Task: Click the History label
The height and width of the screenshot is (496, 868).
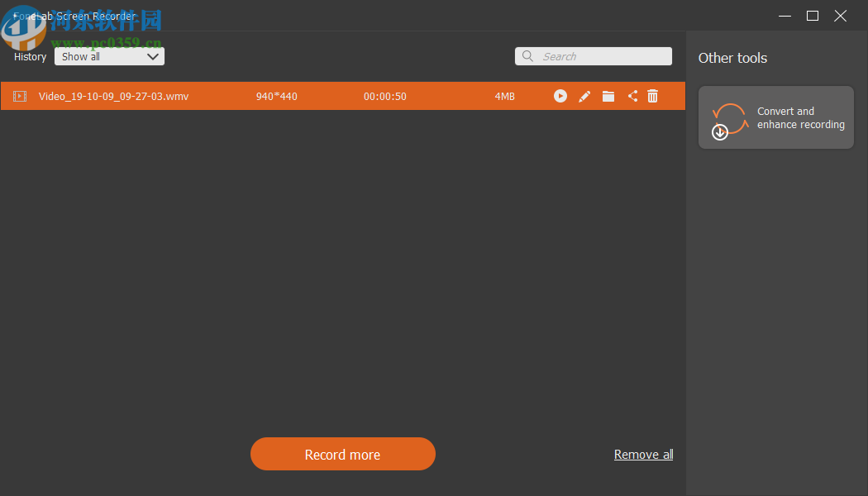Action: pyautogui.click(x=30, y=56)
